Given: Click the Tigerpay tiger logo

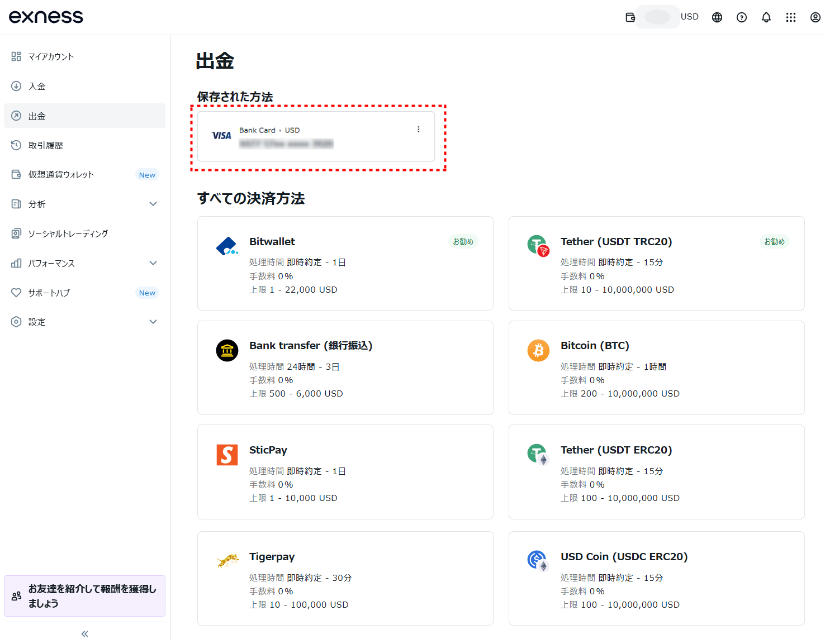Looking at the screenshot, I should [227, 561].
